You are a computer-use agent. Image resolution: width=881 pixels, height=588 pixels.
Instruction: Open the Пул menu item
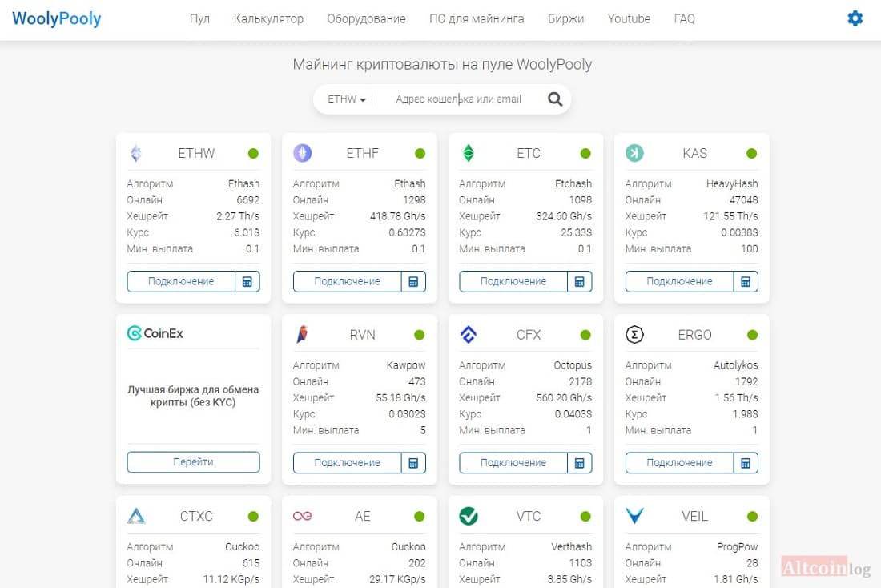(x=199, y=18)
